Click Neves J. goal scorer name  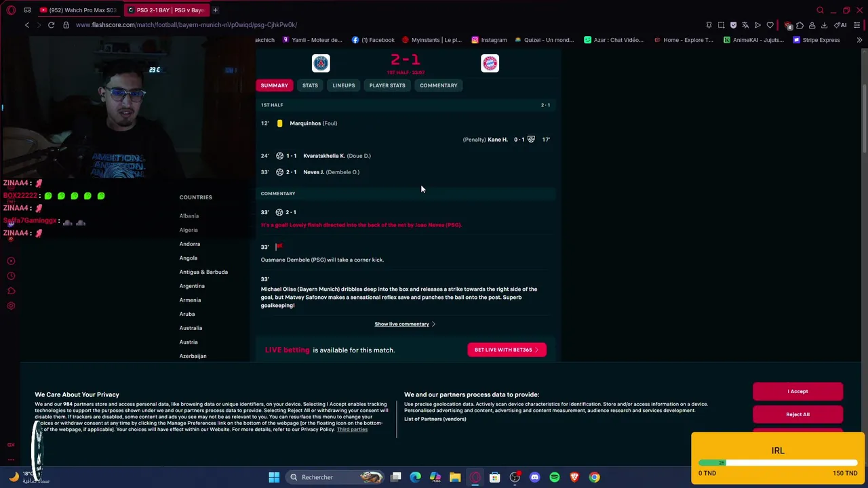(x=313, y=172)
